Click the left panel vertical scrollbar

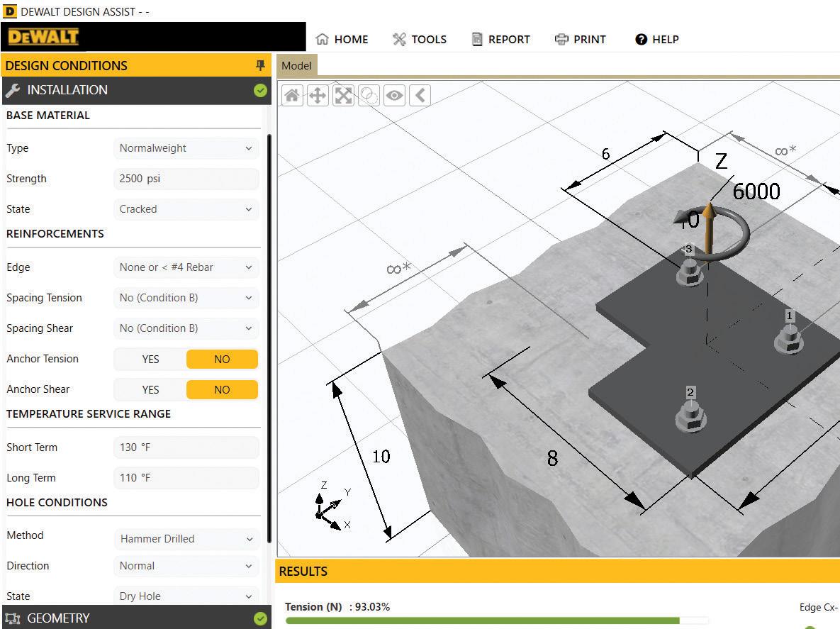coord(269,338)
